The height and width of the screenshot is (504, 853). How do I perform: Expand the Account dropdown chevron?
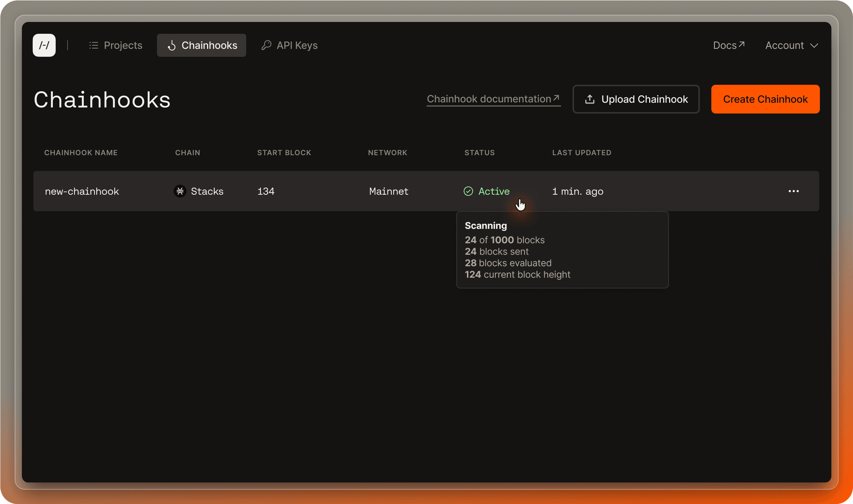tap(814, 46)
